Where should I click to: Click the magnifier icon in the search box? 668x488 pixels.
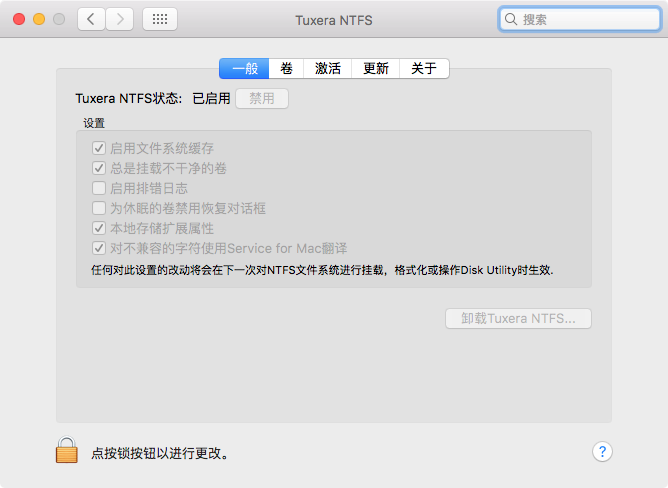pos(510,19)
